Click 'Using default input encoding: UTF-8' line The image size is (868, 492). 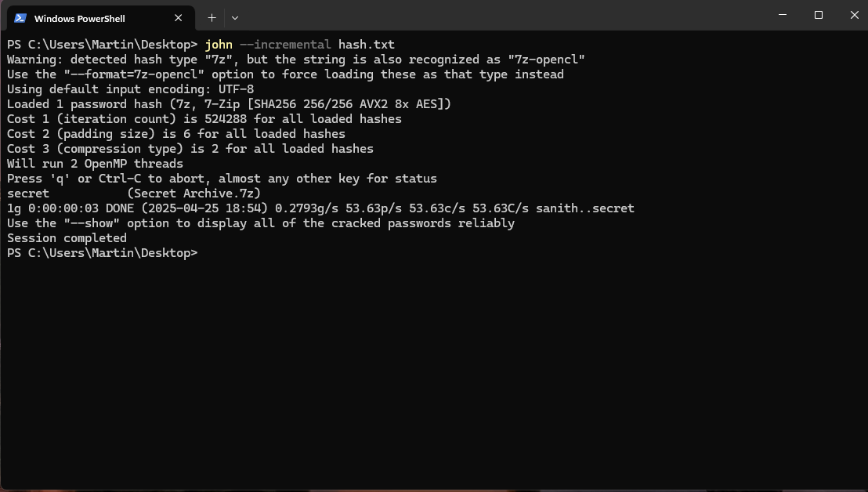131,89
